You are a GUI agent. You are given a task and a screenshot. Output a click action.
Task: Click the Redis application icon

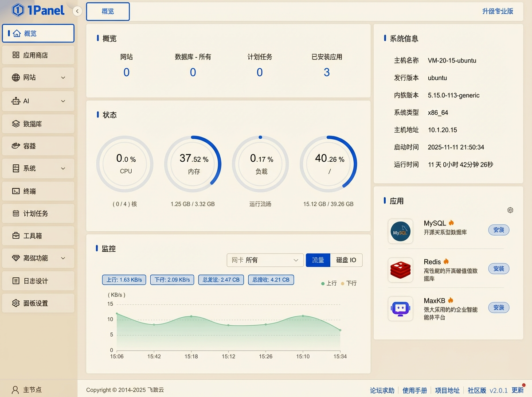[400, 270]
